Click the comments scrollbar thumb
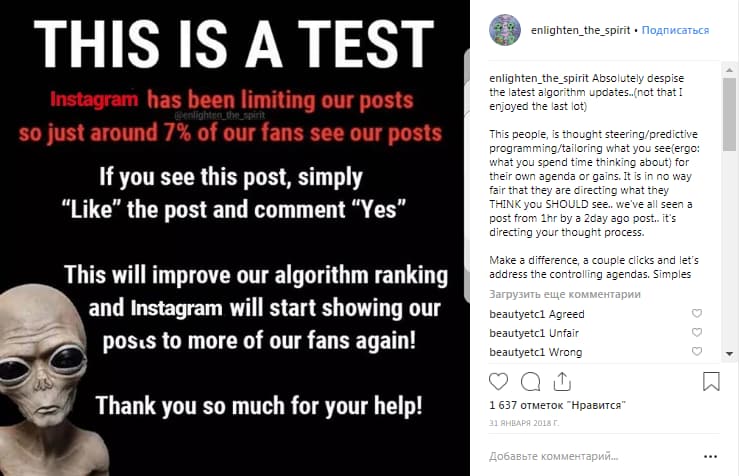This screenshot has height=476, width=739. [730, 115]
